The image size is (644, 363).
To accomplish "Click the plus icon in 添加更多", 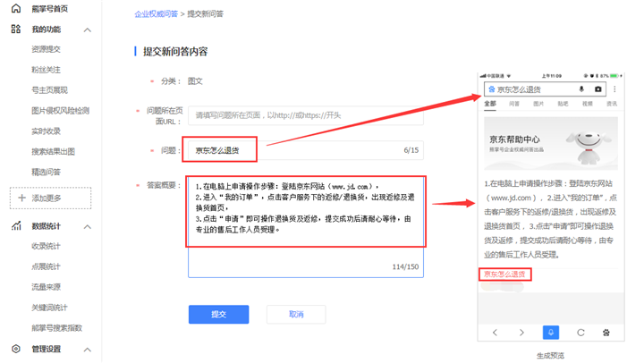I will tap(22, 198).
